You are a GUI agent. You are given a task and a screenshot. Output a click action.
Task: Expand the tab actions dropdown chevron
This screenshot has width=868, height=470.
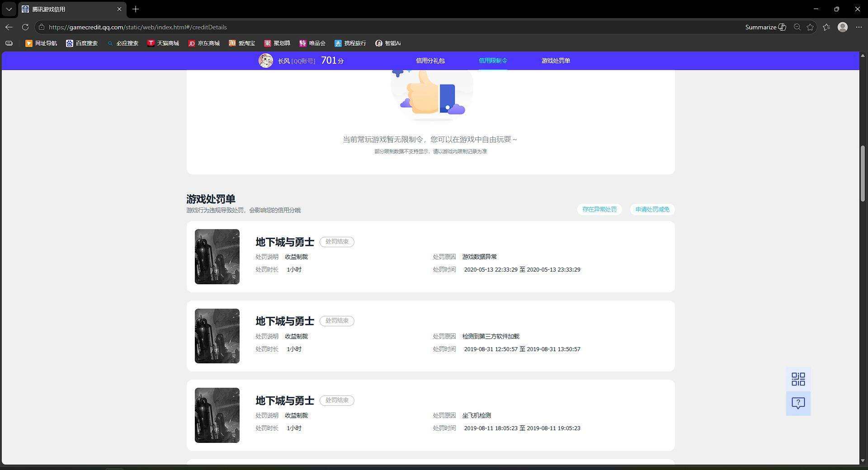(x=9, y=9)
